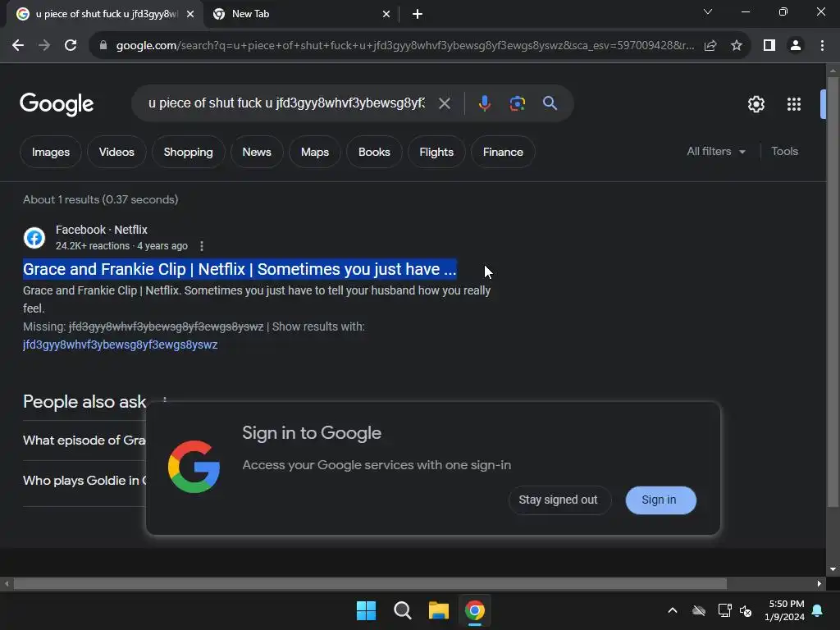Open Google quick settings gear
The width and height of the screenshot is (840, 630).
(756, 104)
